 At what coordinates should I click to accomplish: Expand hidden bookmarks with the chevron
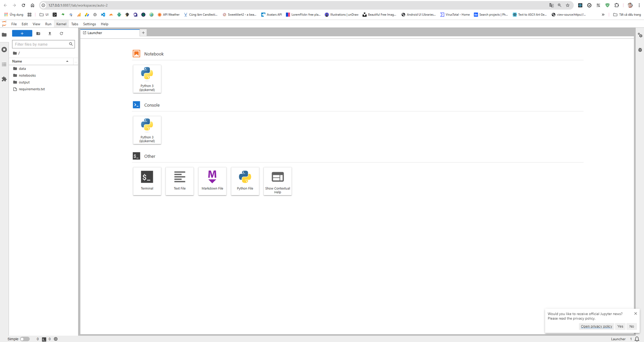click(603, 15)
